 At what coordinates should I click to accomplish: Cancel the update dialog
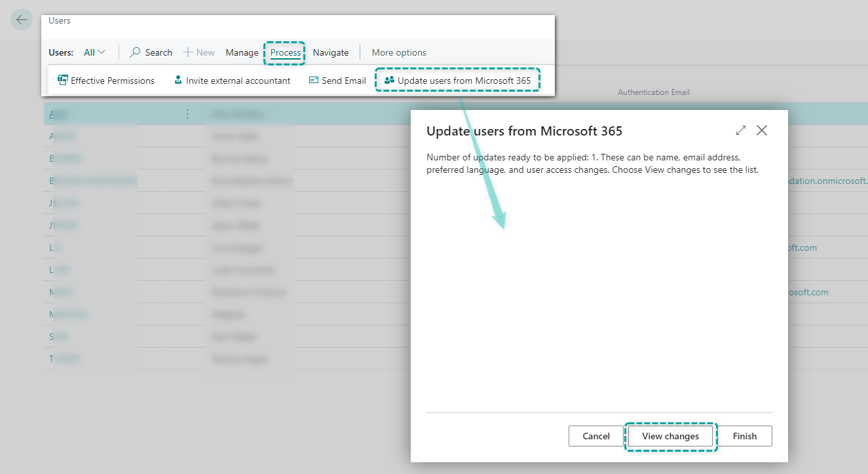click(596, 436)
